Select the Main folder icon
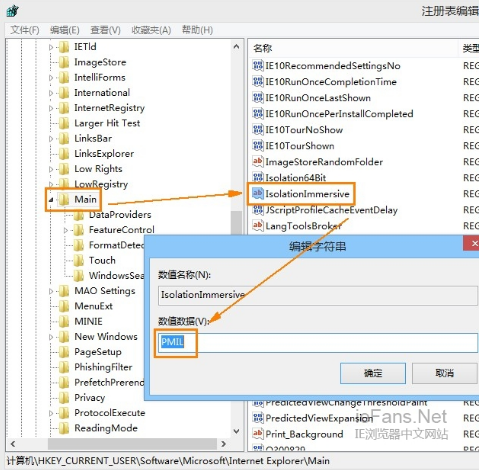Screen dimensions: 483x470 pyautogui.click(x=64, y=199)
